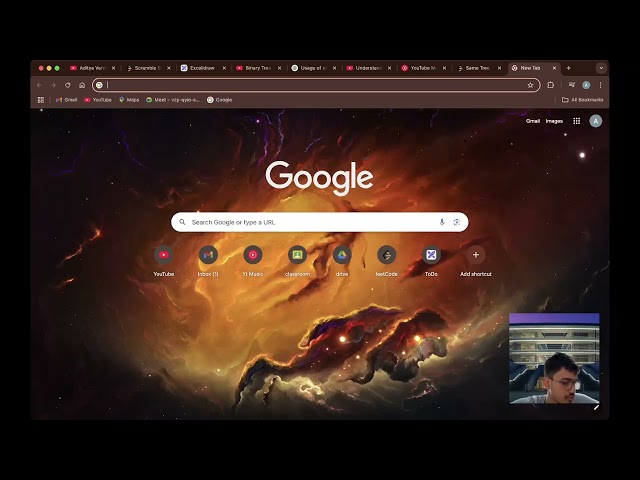The width and height of the screenshot is (640, 480).
Task: Click the forward navigation arrow
Action: (x=53, y=85)
